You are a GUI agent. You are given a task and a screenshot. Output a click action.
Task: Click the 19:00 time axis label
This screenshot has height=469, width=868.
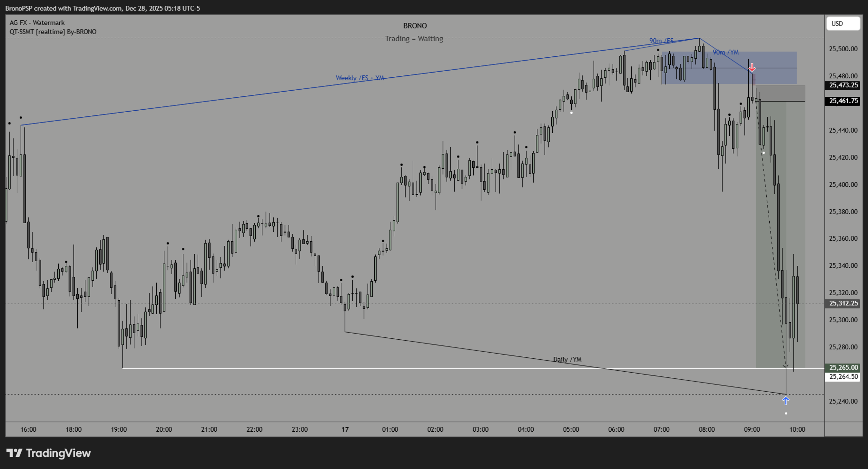pos(119,429)
